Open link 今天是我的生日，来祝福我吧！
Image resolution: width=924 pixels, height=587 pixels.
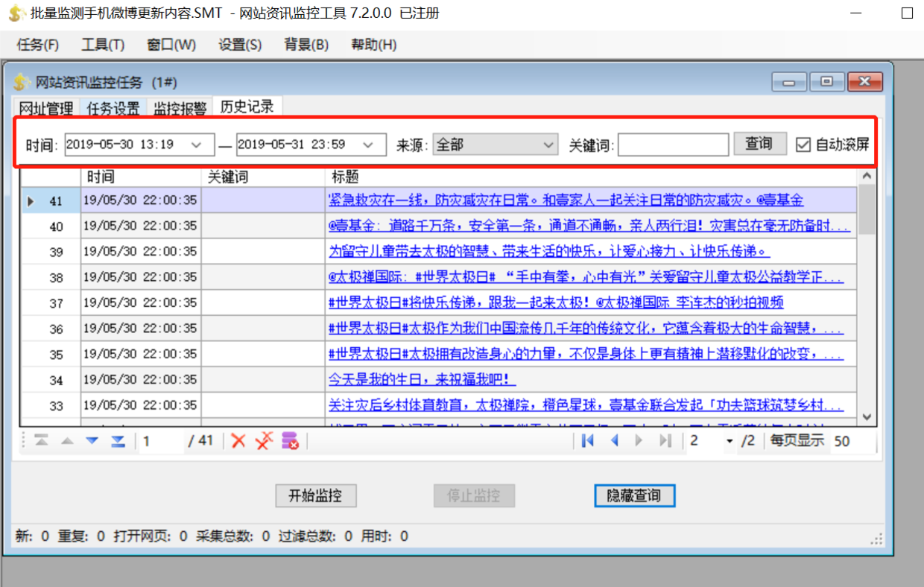coord(422,380)
